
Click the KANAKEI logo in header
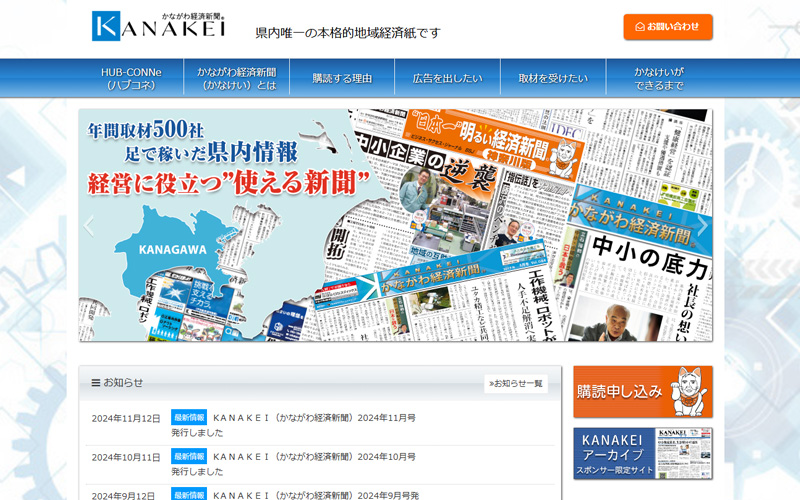tap(159, 26)
